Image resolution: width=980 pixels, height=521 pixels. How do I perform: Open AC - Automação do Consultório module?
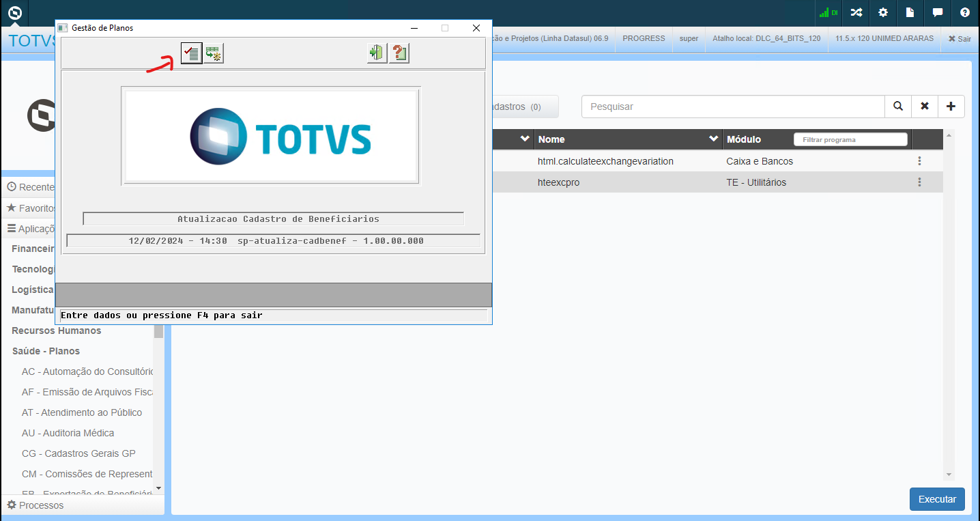[87, 371]
